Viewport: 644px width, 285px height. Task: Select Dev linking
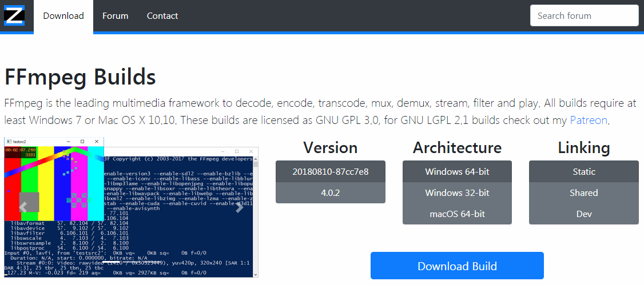click(583, 214)
